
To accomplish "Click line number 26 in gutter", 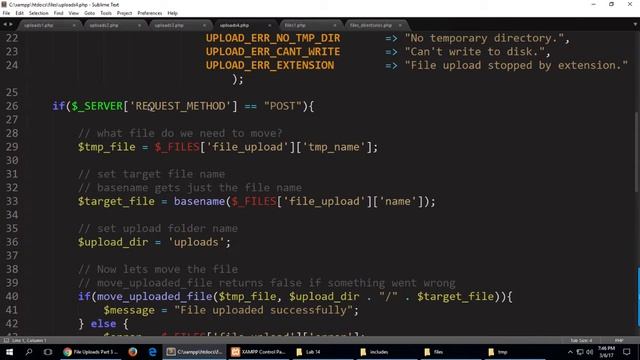I will [x=12, y=106].
